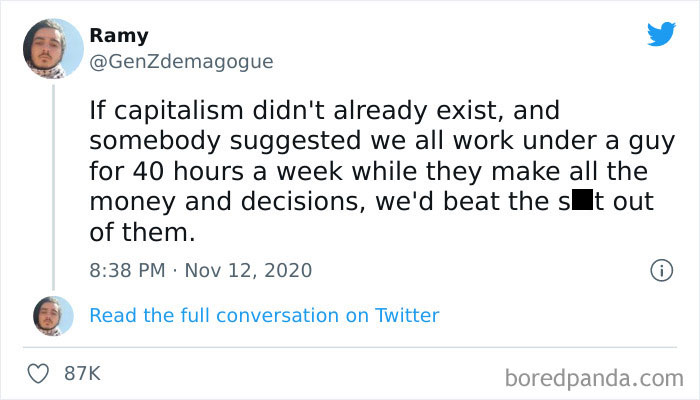Select the Nov 12, 2020 date
Image resolution: width=700 pixels, height=400 pixels.
click(x=248, y=270)
